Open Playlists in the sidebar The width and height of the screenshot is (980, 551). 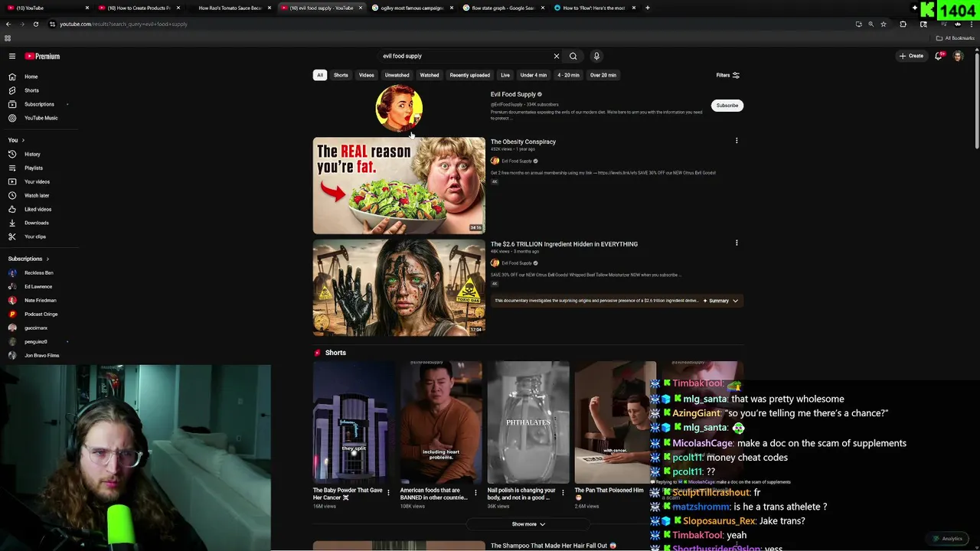click(x=34, y=168)
